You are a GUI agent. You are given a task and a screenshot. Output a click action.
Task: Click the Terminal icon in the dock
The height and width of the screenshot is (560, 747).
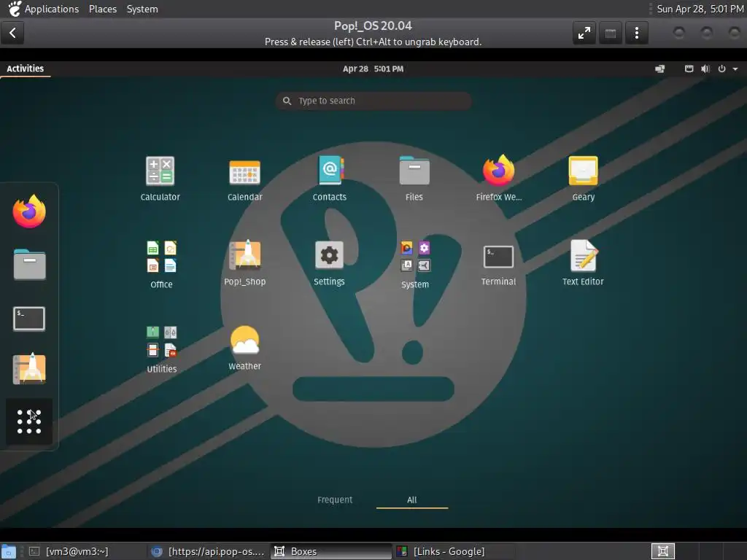tap(29, 318)
